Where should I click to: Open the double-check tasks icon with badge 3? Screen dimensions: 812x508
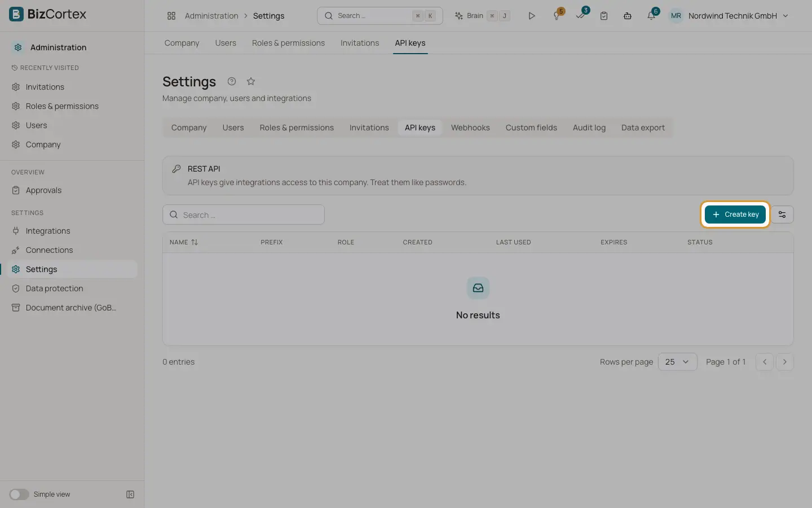[x=581, y=15]
